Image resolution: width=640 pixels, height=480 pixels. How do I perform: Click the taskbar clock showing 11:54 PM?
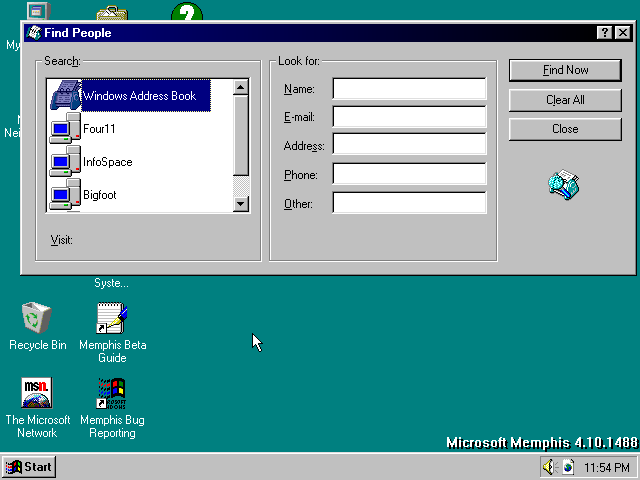(x=607, y=467)
